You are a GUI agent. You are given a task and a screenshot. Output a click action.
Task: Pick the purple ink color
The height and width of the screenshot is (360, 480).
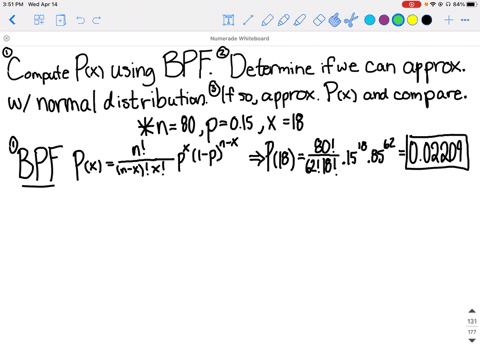[x=384, y=20]
